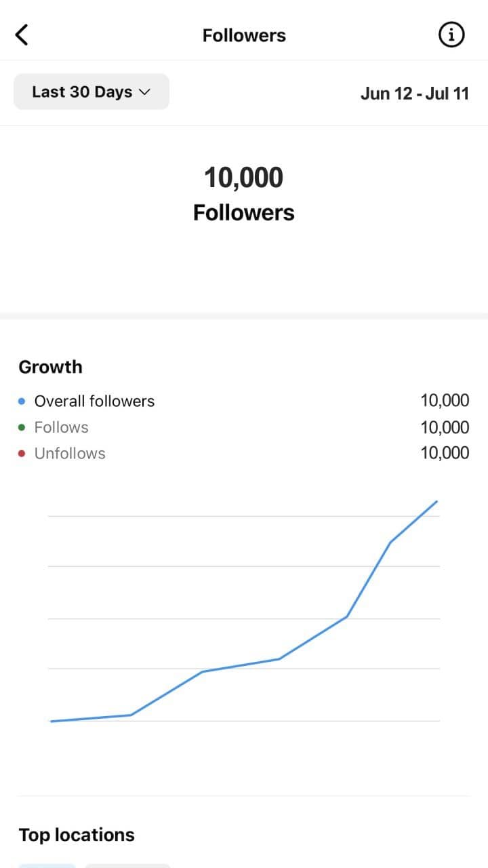
Task: Toggle the Unfollows series off
Action: 70,453
